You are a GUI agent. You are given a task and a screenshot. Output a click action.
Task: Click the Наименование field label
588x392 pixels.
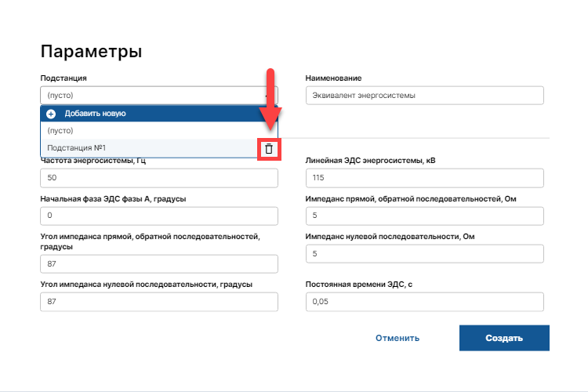[x=333, y=78]
